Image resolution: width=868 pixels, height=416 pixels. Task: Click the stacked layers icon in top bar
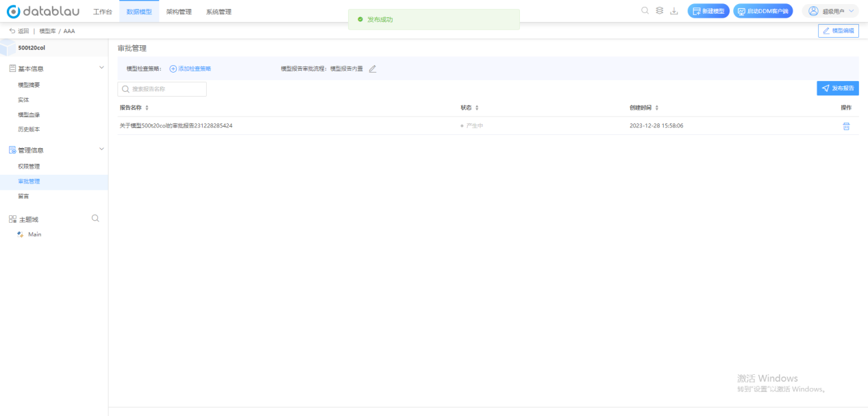(660, 10)
